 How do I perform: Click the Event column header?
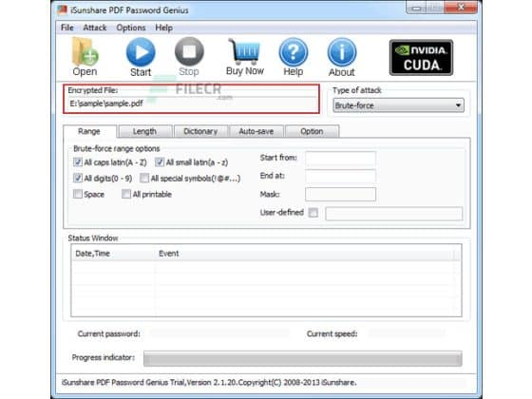pos(304,254)
